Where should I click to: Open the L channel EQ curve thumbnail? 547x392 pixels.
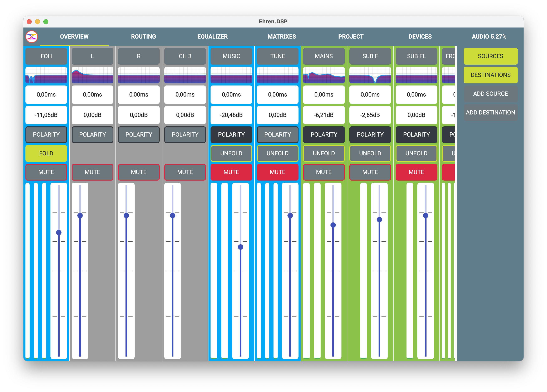pos(92,75)
